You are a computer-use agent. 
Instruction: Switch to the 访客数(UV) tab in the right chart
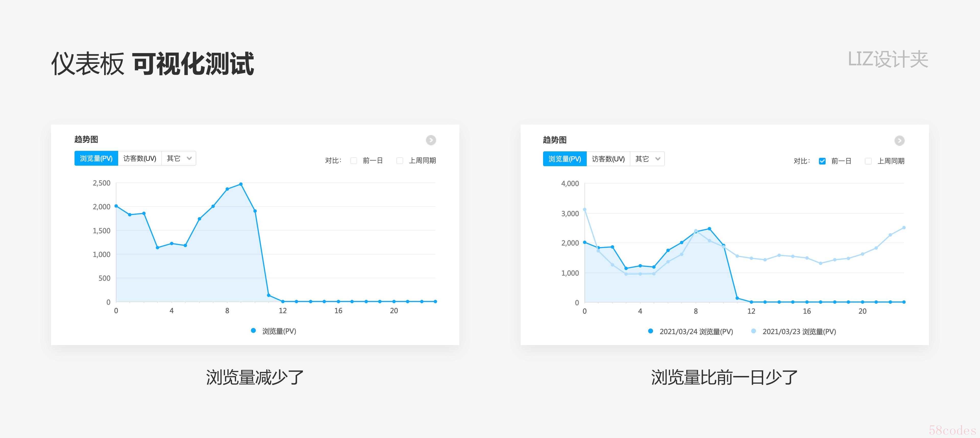(608, 159)
